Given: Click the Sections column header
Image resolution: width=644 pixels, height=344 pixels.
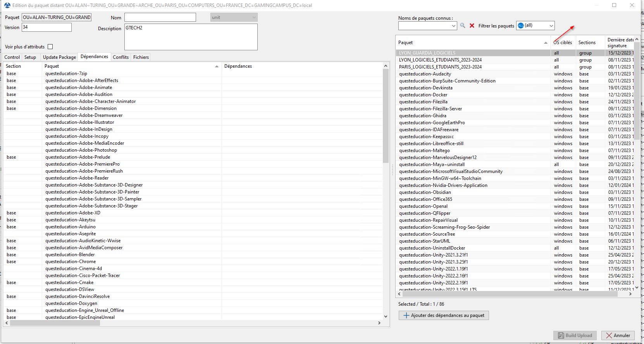Looking at the screenshot, I should click(590, 43).
